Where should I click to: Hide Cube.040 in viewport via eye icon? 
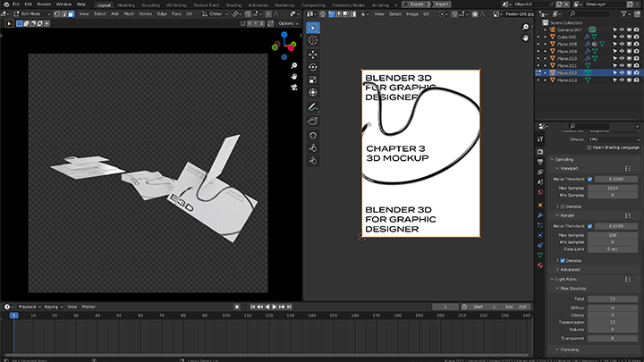[x=622, y=37]
